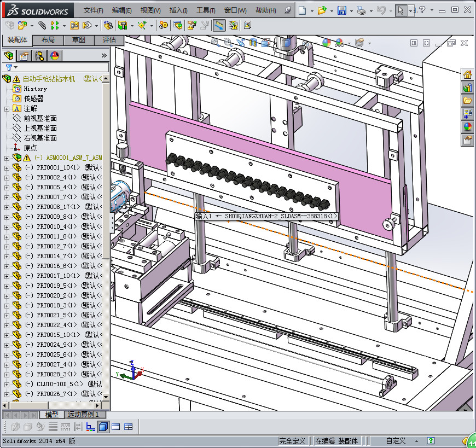Toggle the highlighted assembly toolbar button

[x=219, y=25]
